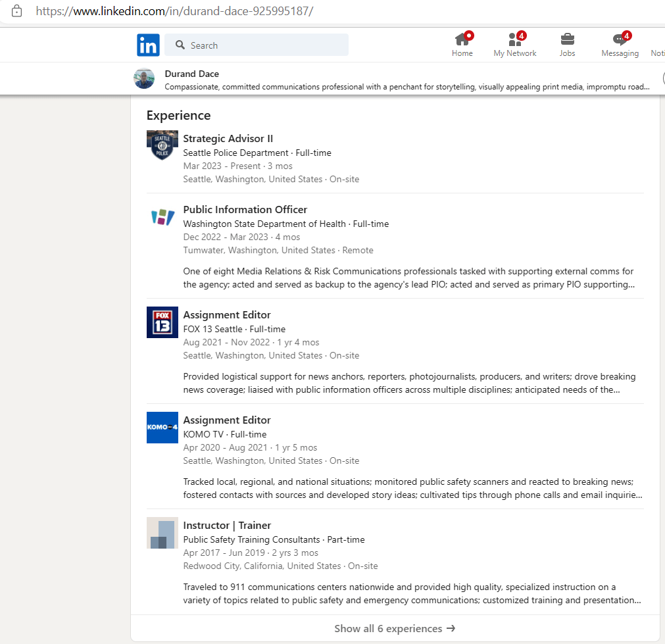665x644 pixels.
Task: Expand the truncated KOMO TV job description
Action: [631, 495]
